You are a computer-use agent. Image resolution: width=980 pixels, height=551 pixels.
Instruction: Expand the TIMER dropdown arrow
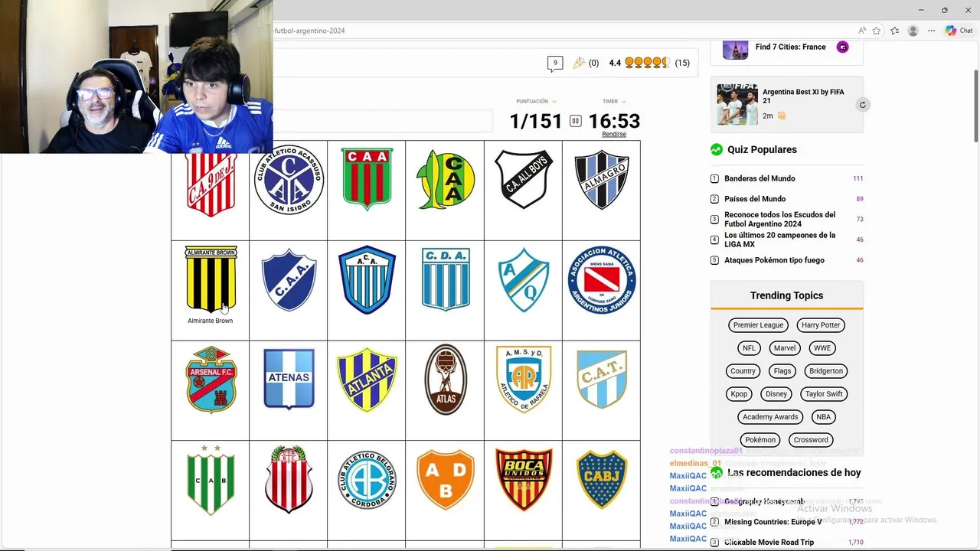point(623,102)
